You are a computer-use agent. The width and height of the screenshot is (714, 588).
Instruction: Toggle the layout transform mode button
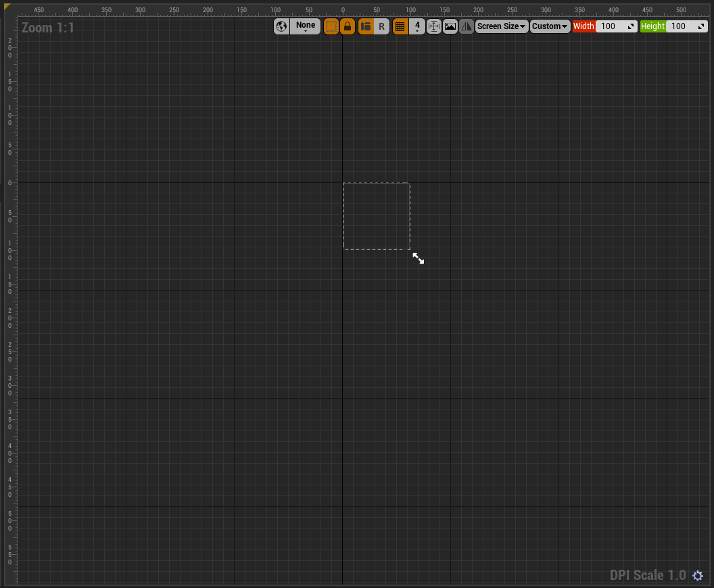[x=366, y=26]
